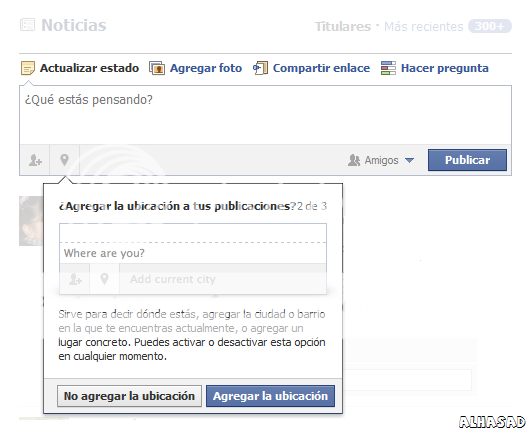Click the '¿Agregar la ubicación a tus publicaciones?' heading
530x432 pixels.
[177, 206]
